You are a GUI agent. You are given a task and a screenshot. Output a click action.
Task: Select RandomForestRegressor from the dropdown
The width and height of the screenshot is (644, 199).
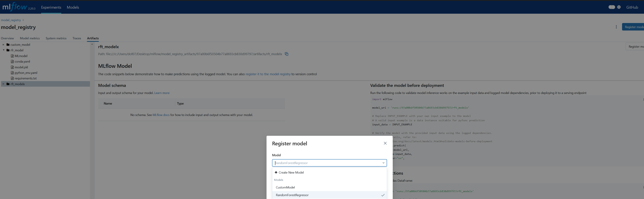pyautogui.click(x=329, y=195)
